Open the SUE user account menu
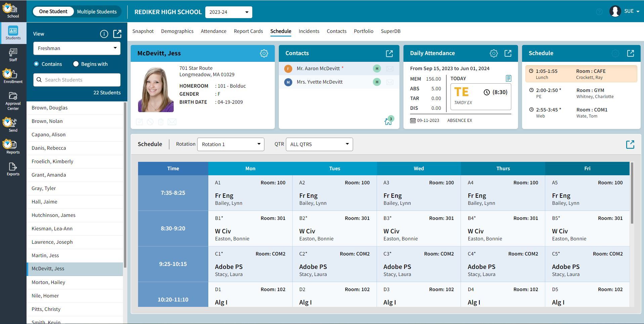This screenshot has width=644, height=324. 629,11
